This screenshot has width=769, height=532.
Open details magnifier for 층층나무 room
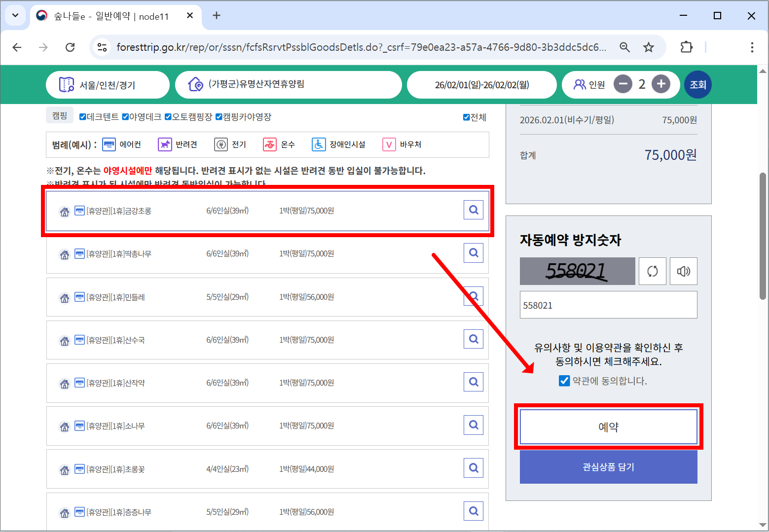[x=474, y=511]
